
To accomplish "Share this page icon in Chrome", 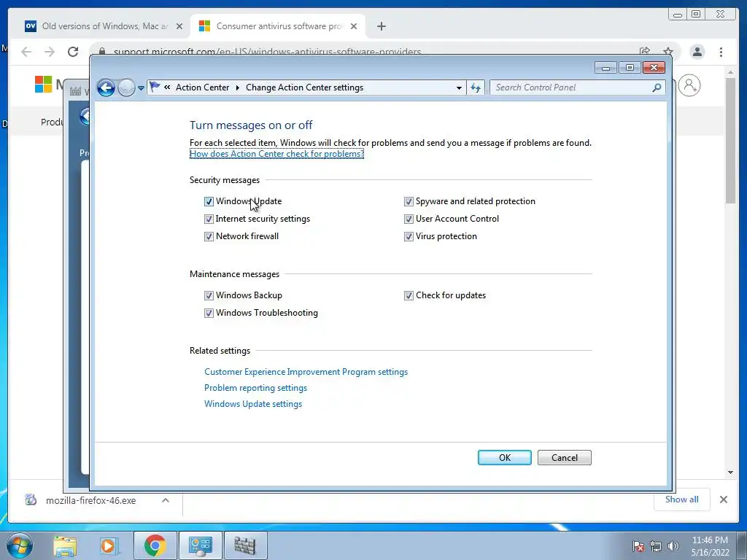I will (x=645, y=52).
